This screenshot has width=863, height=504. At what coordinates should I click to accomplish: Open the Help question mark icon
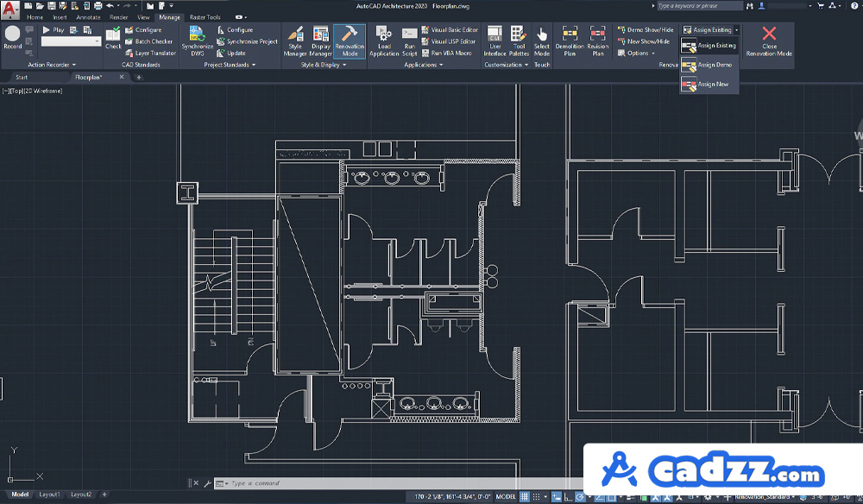pyautogui.click(x=854, y=6)
